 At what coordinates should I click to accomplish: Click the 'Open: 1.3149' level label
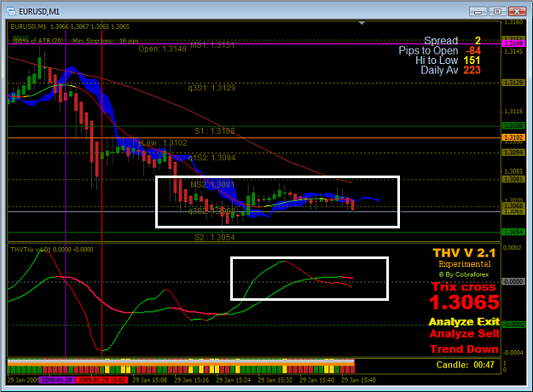(162, 49)
